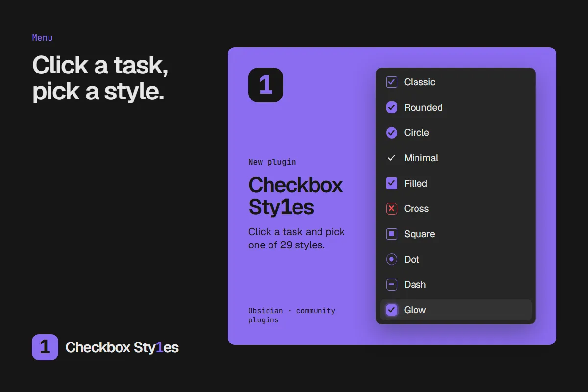The image size is (588, 392).
Task: Select the Square menu label
Action: point(419,234)
